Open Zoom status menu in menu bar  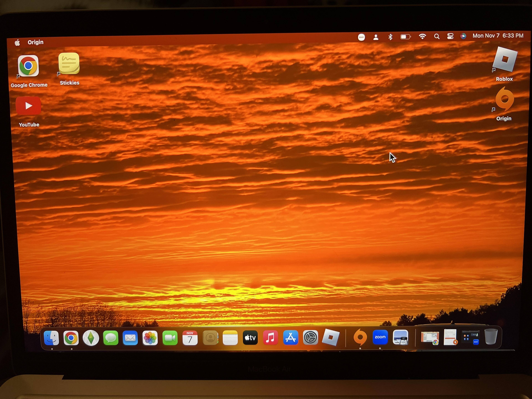[361, 37]
